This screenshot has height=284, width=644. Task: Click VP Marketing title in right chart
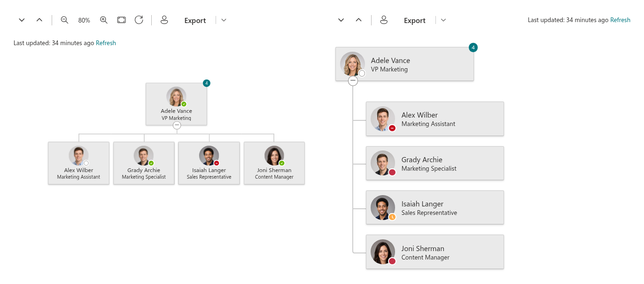pos(389,69)
